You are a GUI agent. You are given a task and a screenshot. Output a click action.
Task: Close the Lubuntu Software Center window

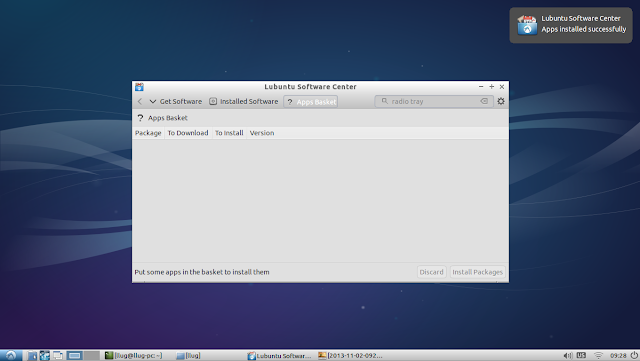pyautogui.click(x=502, y=87)
